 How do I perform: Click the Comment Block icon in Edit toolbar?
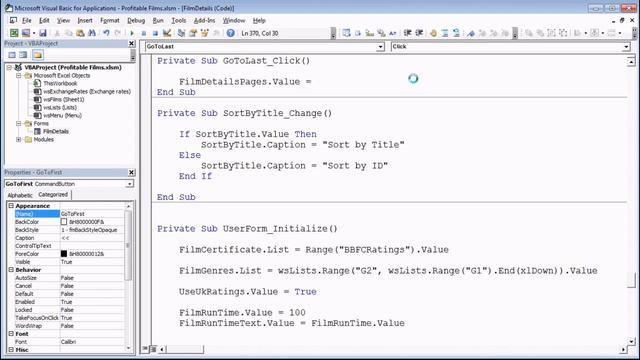tap(445, 33)
